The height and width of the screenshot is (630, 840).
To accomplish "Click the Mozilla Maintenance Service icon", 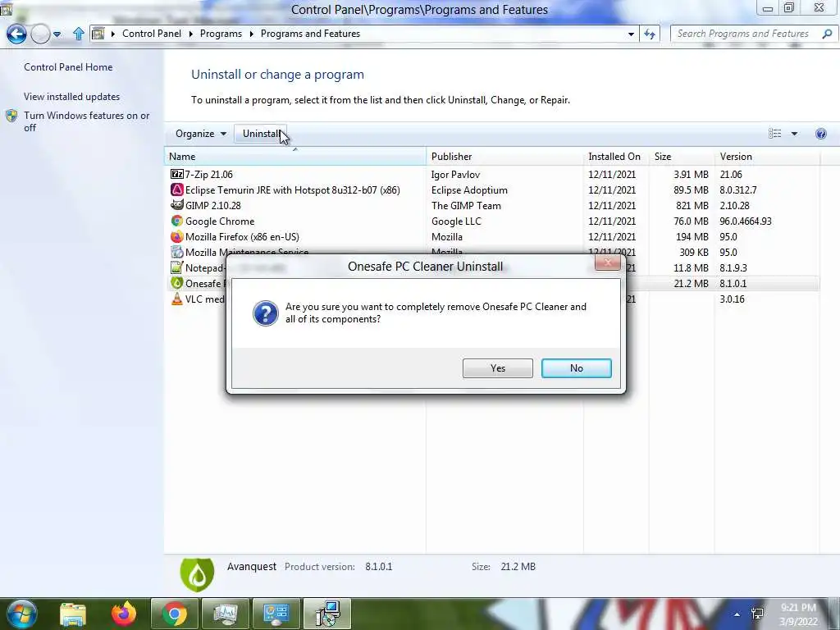I will tap(177, 252).
